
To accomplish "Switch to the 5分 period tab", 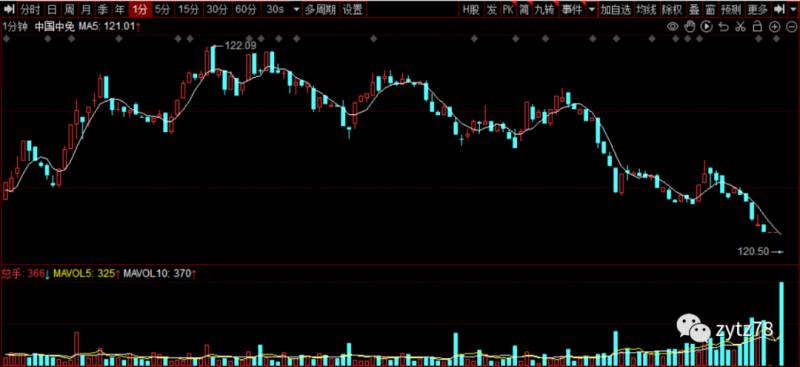I will point(163,9).
